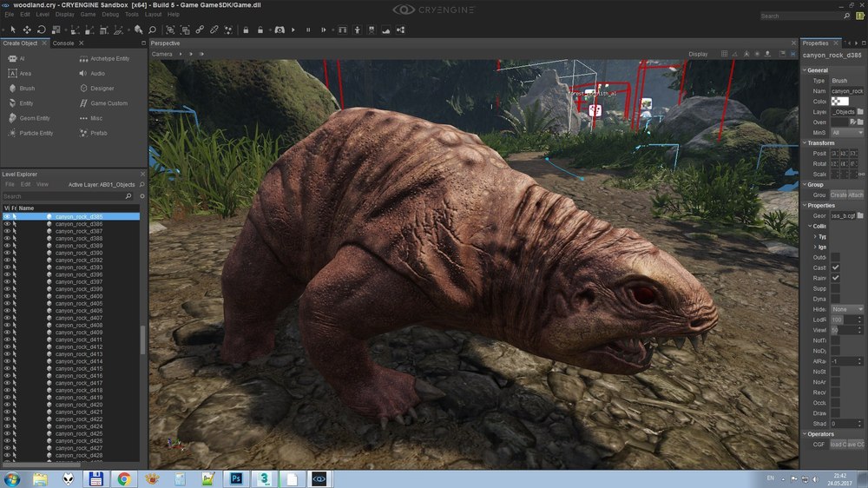The image size is (868, 488).
Task: Uncheck the Cast shadow checkbox
Action: [835, 267]
